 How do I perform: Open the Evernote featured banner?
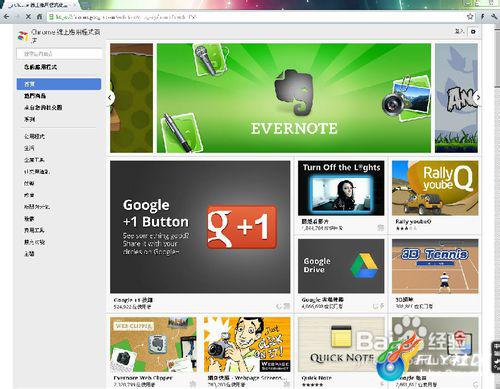[294, 98]
